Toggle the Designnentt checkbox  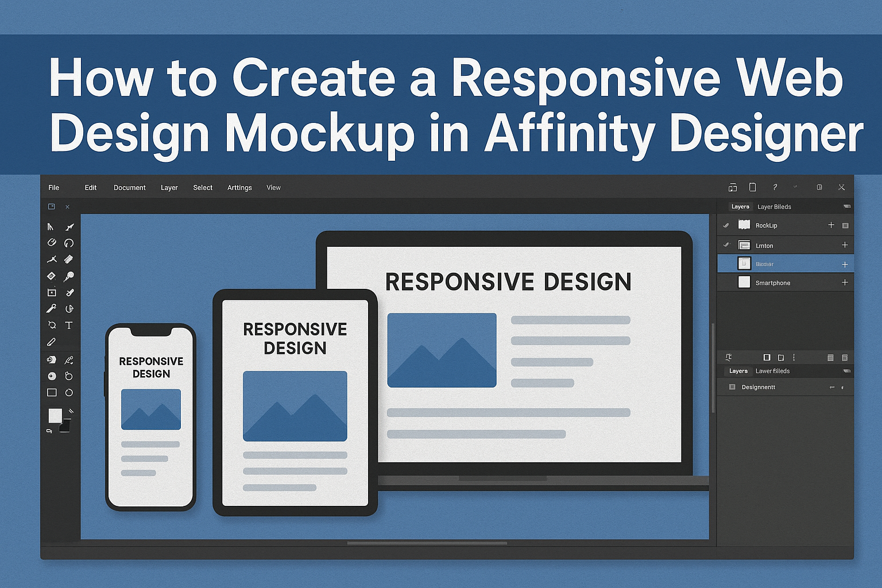tap(732, 387)
